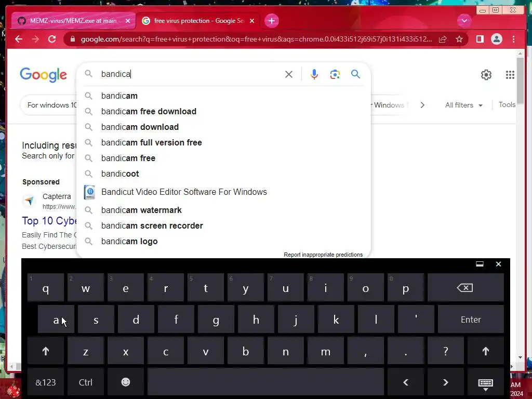Open a new tab with plus button
The image size is (532, 399).
(x=271, y=21)
